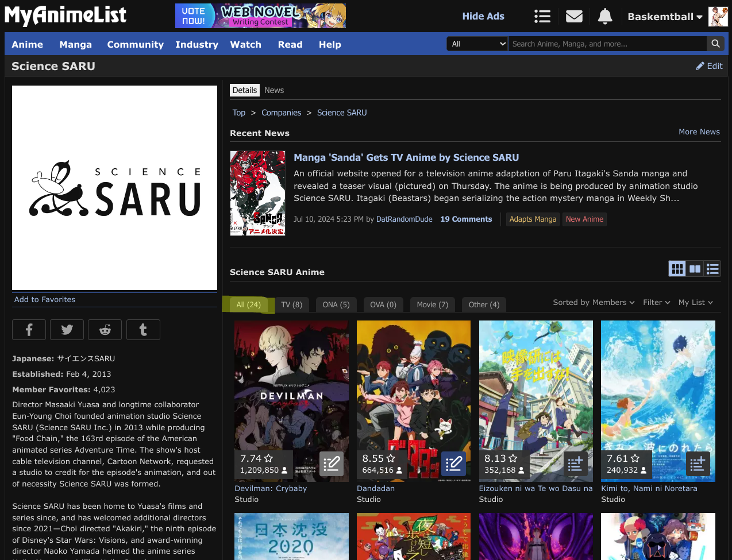Click the Reddit share icon
This screenshot has width=732, height=560.
tap(105, 330)
